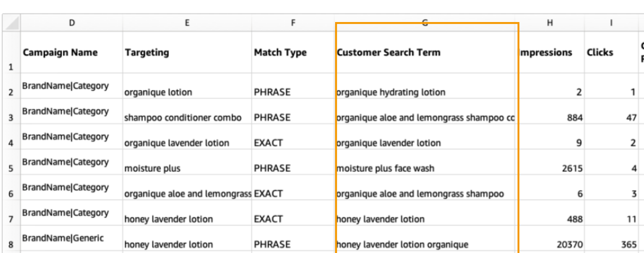The image size is (644, 253).
Task: Select column H header
Action: [x=549, y=23]
